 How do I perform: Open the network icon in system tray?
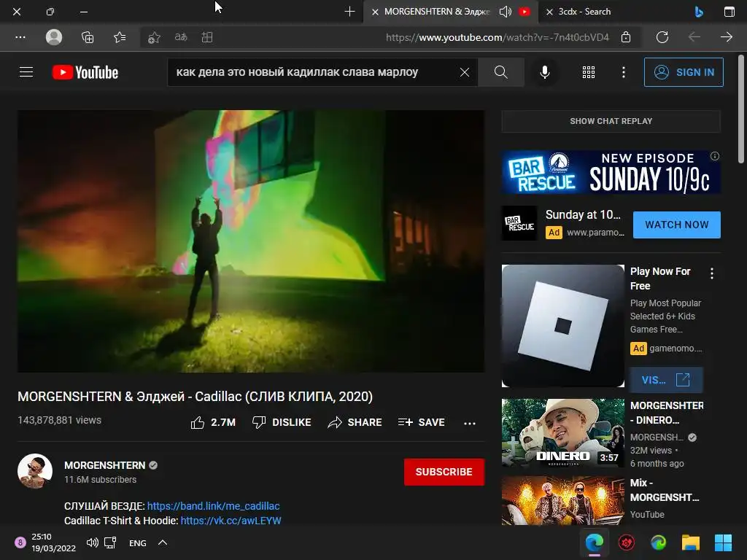click(x=111, y=542)
